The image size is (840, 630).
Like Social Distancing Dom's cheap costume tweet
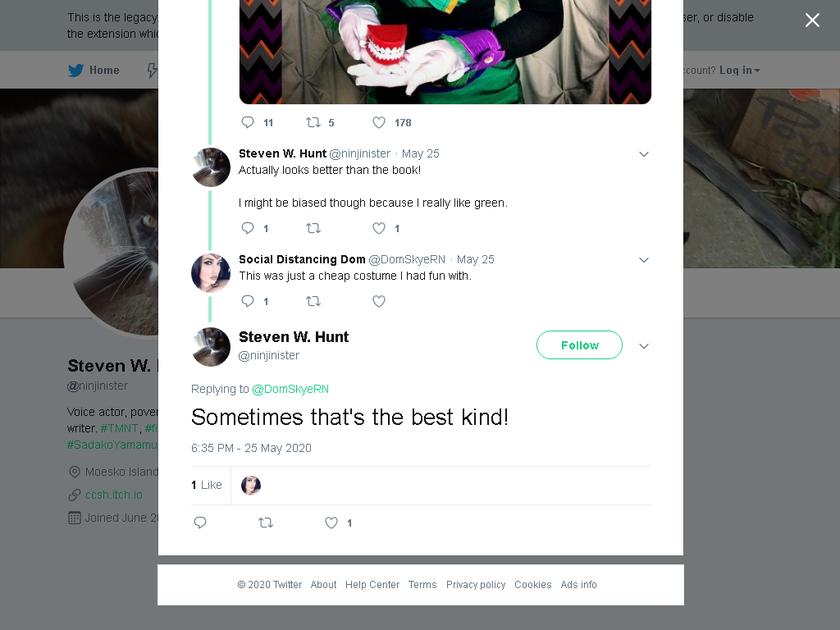click(379, 301)
